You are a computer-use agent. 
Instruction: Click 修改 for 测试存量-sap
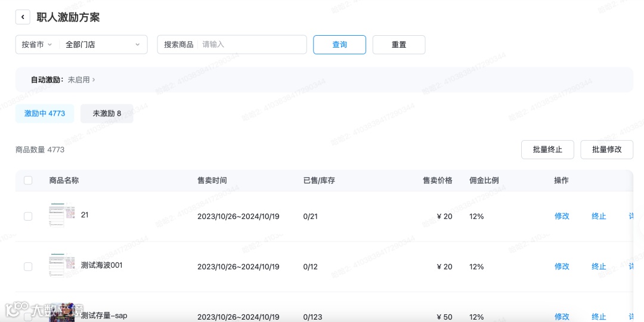[x=562, y=317]
